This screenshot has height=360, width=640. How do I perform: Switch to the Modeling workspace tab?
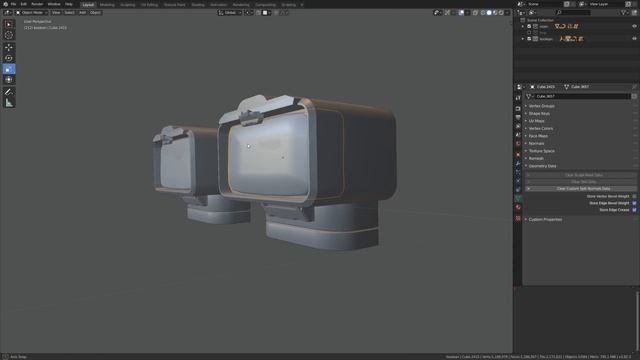pos(107,5)
